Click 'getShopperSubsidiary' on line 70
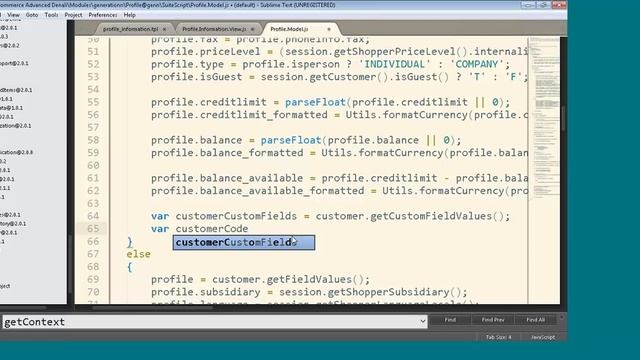 [388, 292]
